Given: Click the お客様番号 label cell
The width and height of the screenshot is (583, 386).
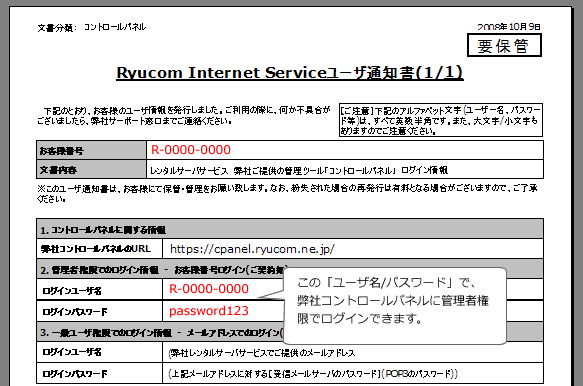Looking at the screenshot, I should pos(91,150).
